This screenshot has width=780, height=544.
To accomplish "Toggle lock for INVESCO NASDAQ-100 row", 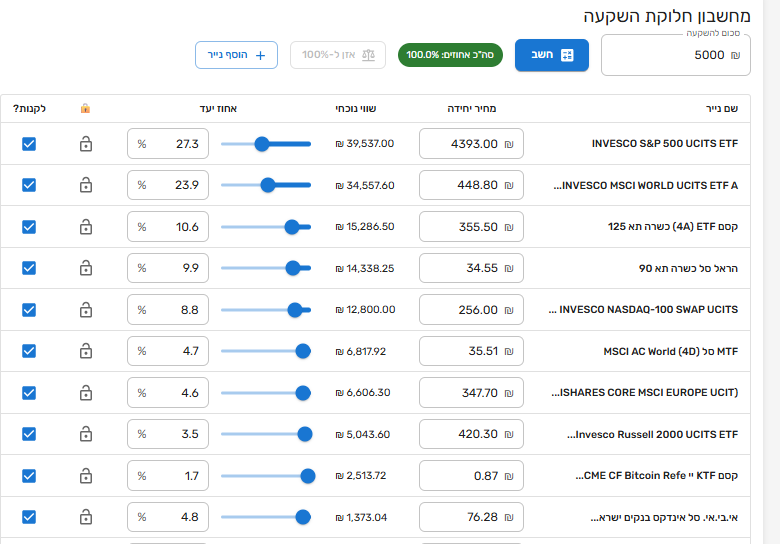I will (85, 310).
